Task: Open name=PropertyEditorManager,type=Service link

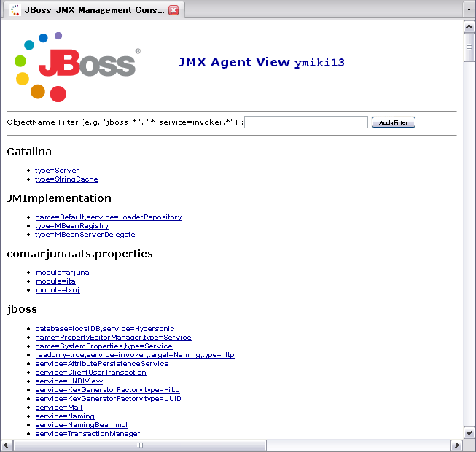Action: (113, 338)
